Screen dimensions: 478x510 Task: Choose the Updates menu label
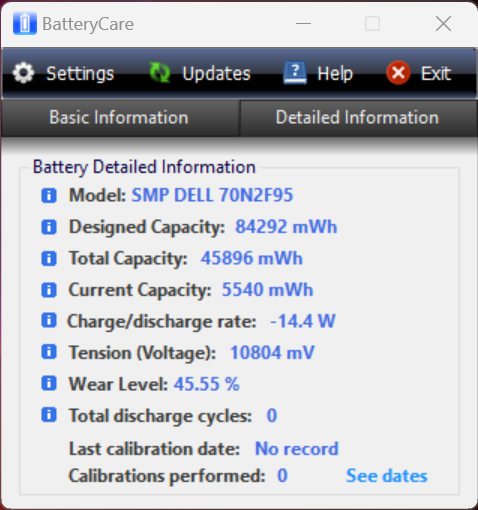(216, 73)
